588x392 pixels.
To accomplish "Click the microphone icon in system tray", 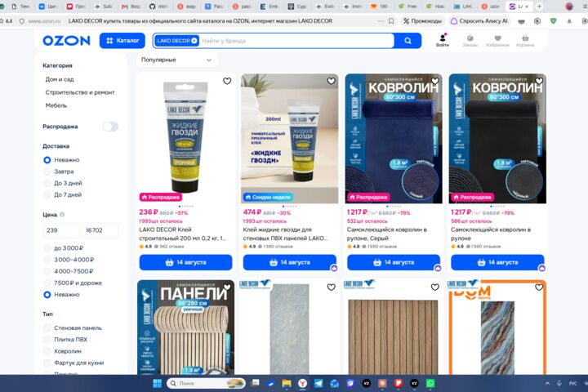I will (559, 383).
